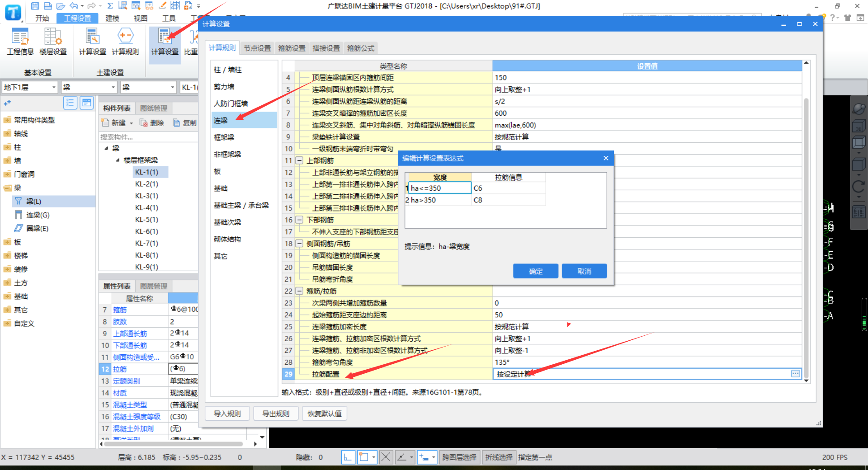Click 恢复默认值 button
The height and width of the screenshot is (470, 868).
325,414
